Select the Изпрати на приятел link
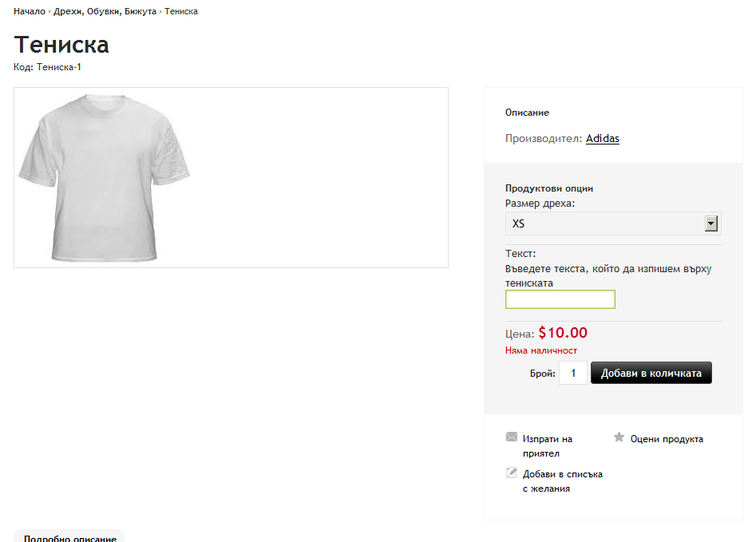Viewport: 756px width, 542px height. pyautogui.click(x=548, y=445)
